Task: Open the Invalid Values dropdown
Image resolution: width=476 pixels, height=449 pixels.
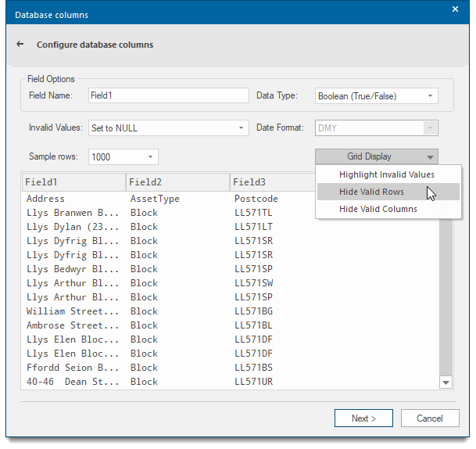Action: (x=169, y=128)
